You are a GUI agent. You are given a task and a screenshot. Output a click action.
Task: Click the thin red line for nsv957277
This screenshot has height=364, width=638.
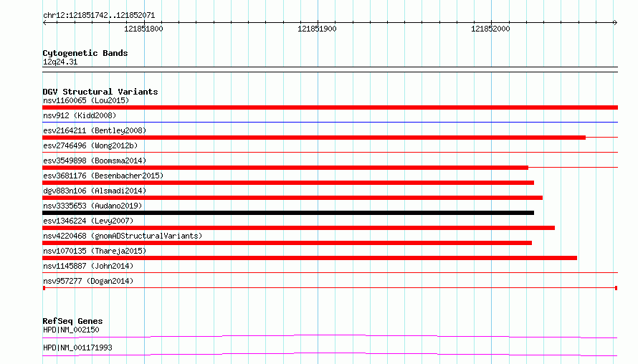(330, 288)
